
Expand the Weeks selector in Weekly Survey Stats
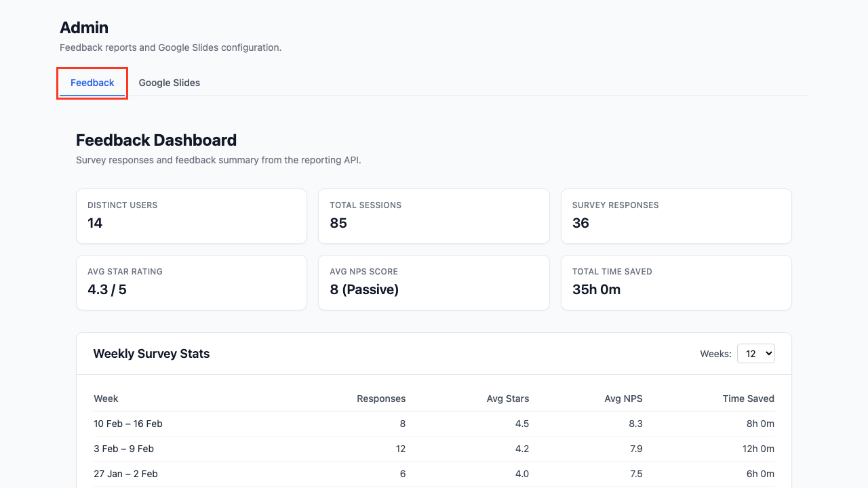(755, 353)
